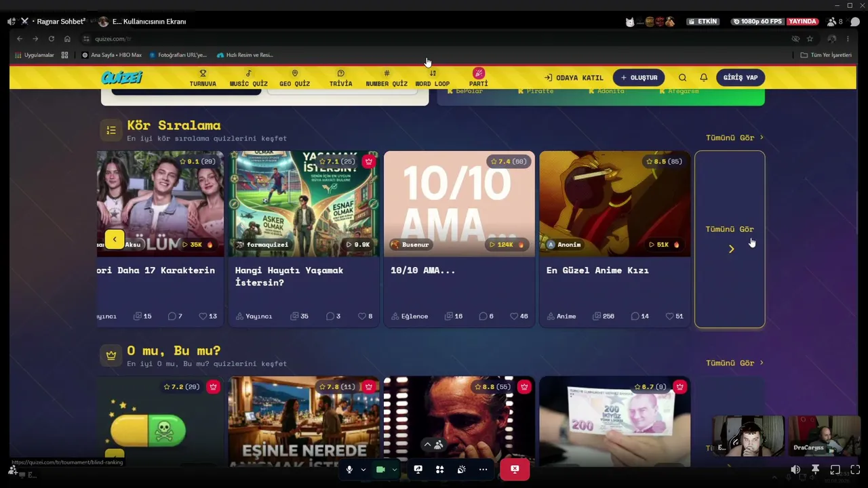Open the poison pill quiz thumbnail

coord(161,422)
